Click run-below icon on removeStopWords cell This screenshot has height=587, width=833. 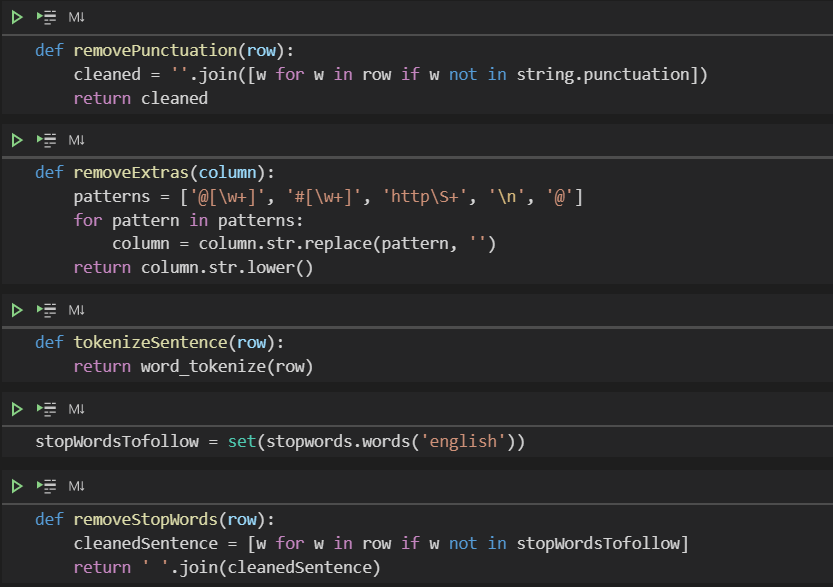46,486
